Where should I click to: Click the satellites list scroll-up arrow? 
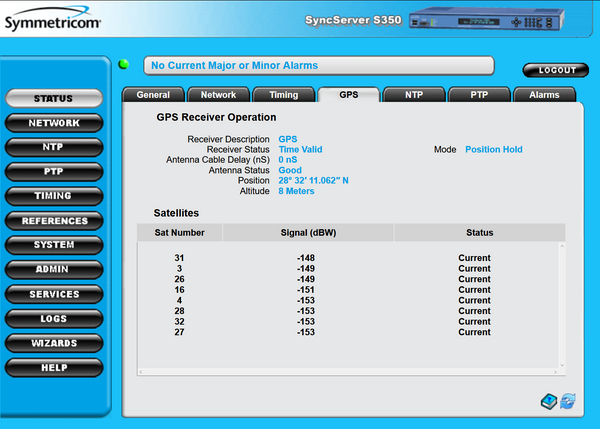point(562,246)
